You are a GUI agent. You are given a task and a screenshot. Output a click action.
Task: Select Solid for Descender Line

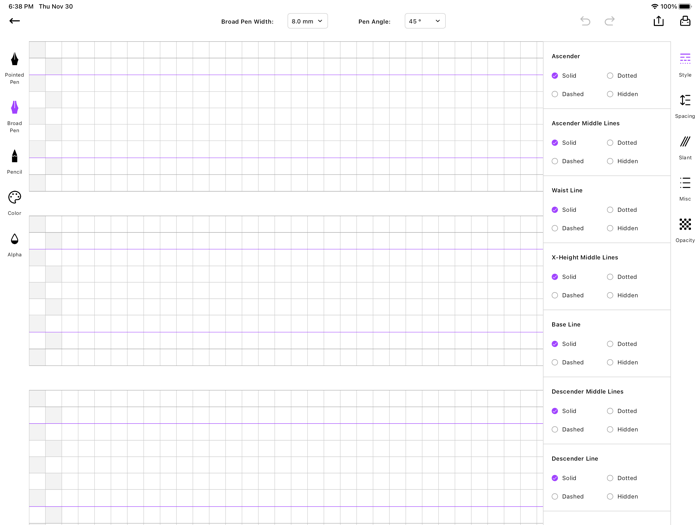(564, 478)
